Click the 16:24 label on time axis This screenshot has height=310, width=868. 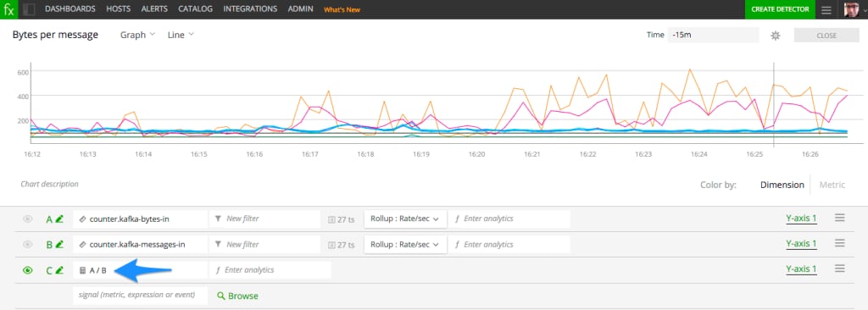tap(699, 154)
